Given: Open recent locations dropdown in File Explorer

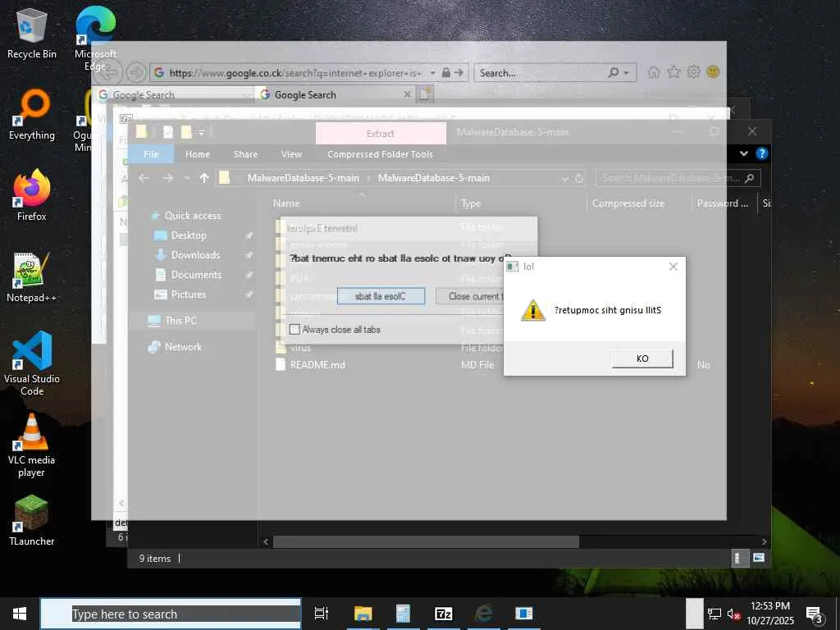Looking at the screenshot, I should (187, 178).
